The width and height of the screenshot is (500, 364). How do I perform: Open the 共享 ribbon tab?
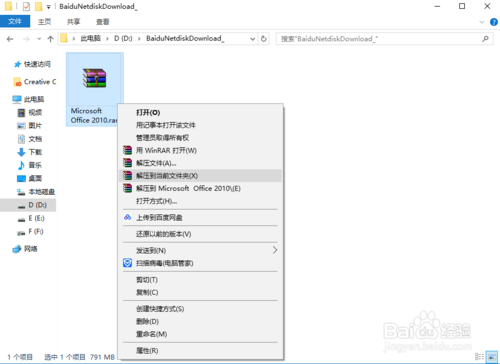(73, 22)
